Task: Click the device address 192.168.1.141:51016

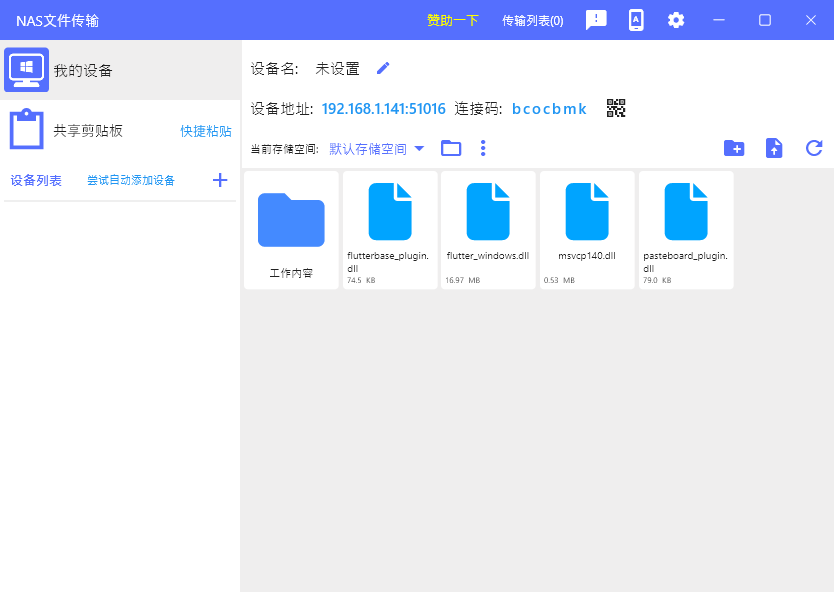Action: [x=384, y=108]
